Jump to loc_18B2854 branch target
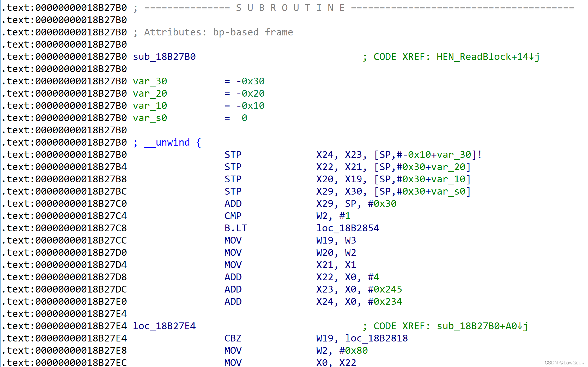Image resolution: width=588 pixels, height=367 pixels. [348, 228]
